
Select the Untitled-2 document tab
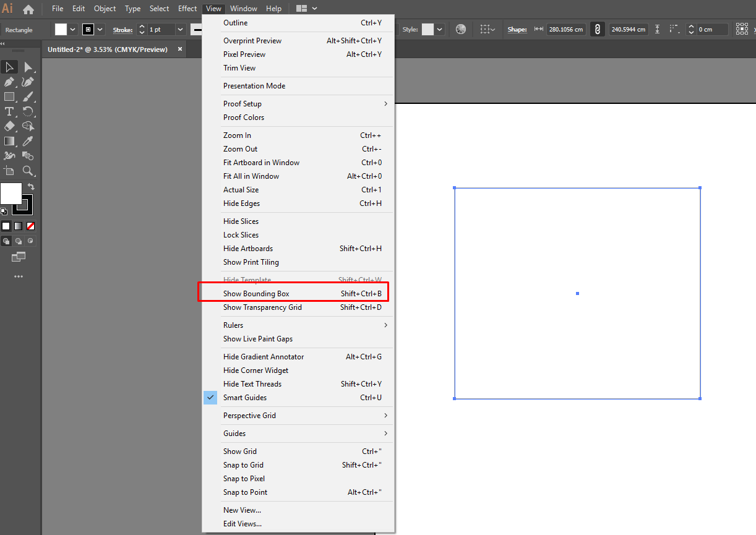tap(108, 49)
